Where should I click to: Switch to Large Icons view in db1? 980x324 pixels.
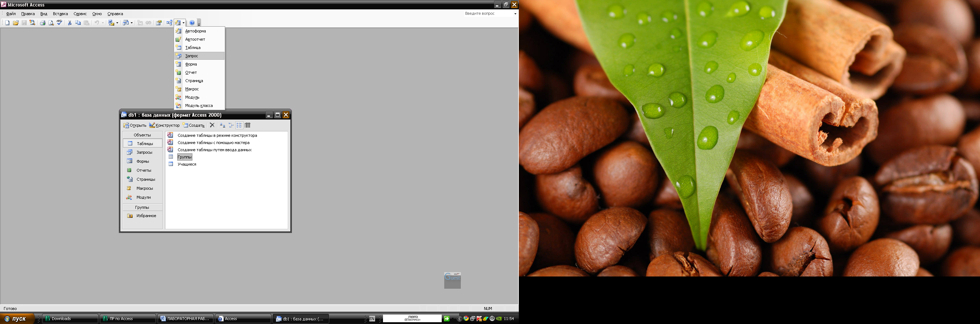[223, 125]
